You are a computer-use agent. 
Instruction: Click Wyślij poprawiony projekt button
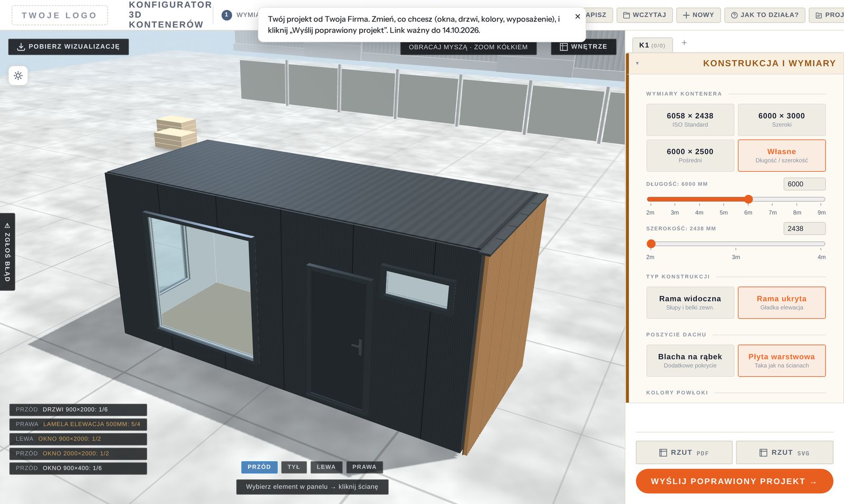734,481
